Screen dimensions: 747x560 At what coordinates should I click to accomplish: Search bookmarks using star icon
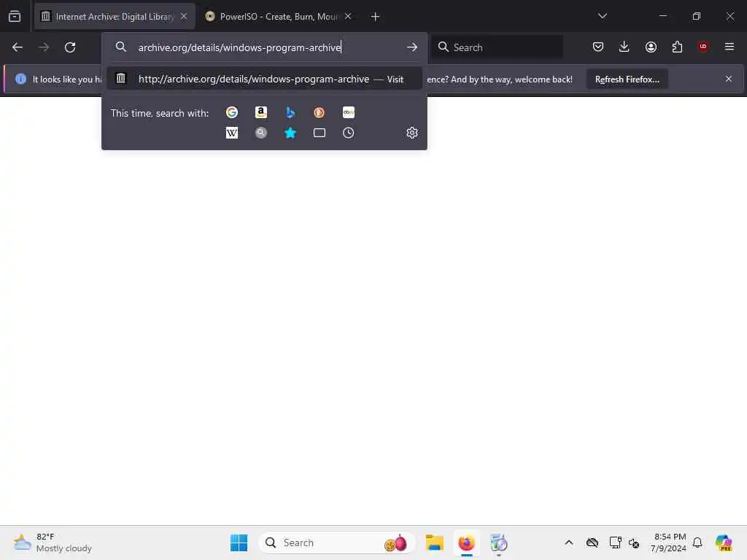click(x=290, y=133)
